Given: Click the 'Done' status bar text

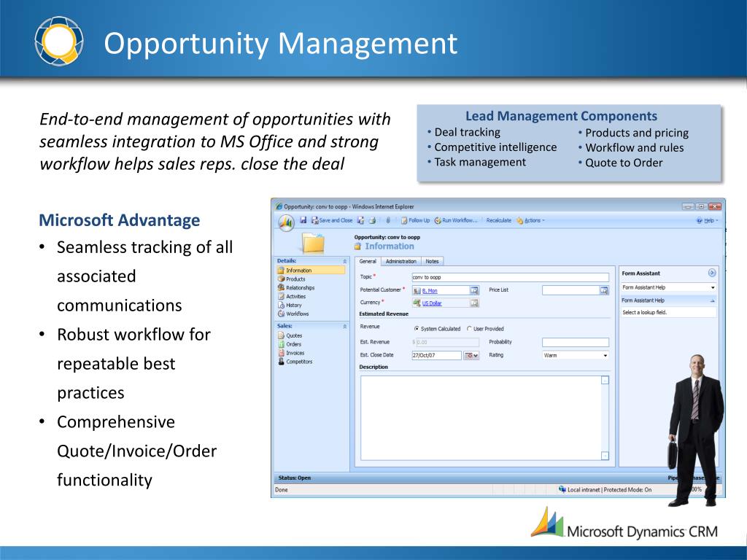Looking at the screenshot, I should pyautogui.click(x=281, y=489).
